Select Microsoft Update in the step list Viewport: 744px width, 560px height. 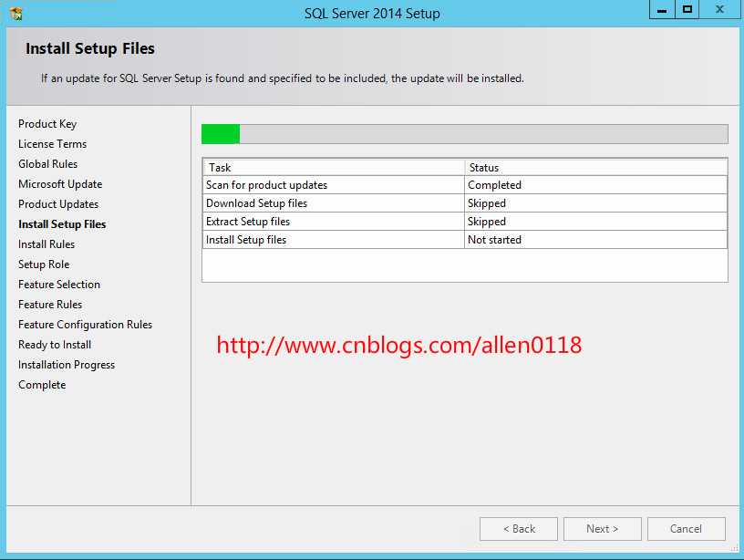coord(60,184)
